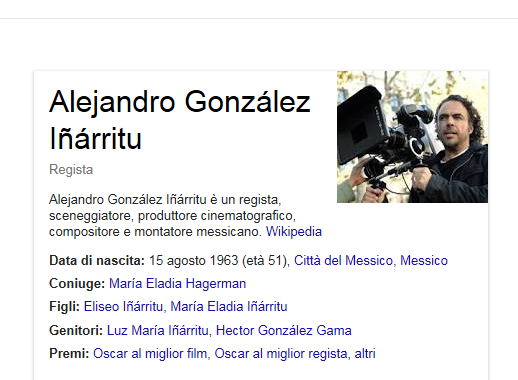The image size is (518, 380).
Task: Click the biography description paragraph
Action: tap(185, 216)
